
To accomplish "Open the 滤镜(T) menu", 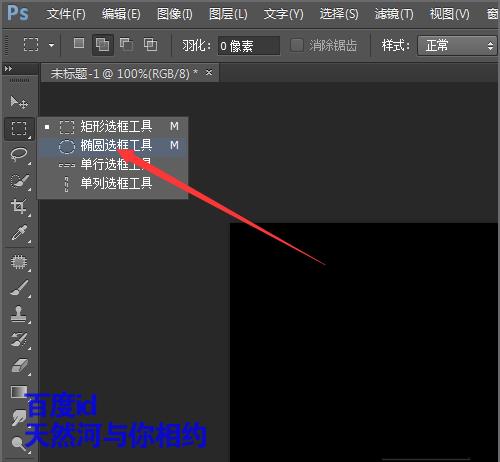I will click(394, 14).
